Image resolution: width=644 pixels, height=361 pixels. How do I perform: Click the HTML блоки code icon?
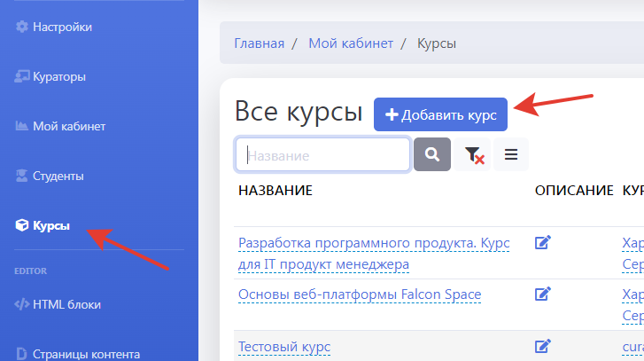[x=22, y=304]
